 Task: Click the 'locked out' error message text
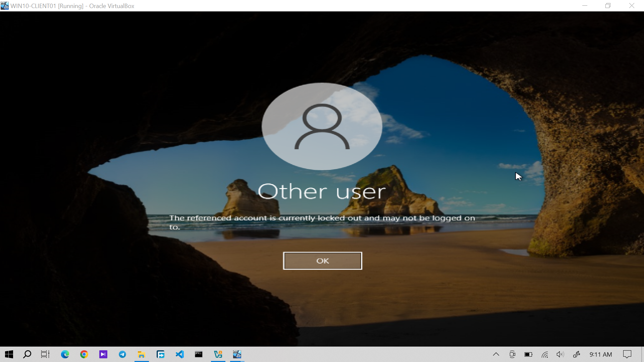tap(322, 222)
